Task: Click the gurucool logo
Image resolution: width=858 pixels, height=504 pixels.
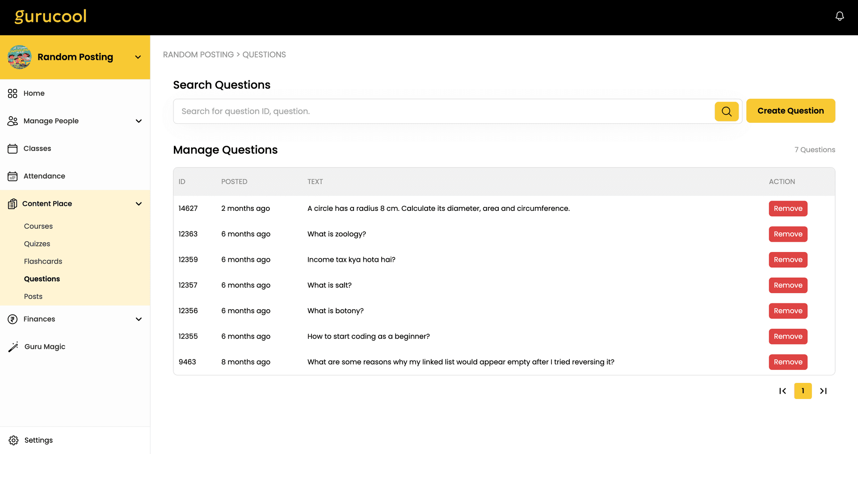Action: click(x=50, y=17)
